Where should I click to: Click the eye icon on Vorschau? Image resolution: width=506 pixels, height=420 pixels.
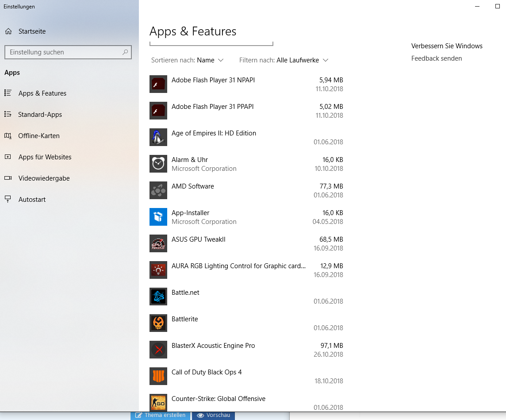click(x=200, y=415)
